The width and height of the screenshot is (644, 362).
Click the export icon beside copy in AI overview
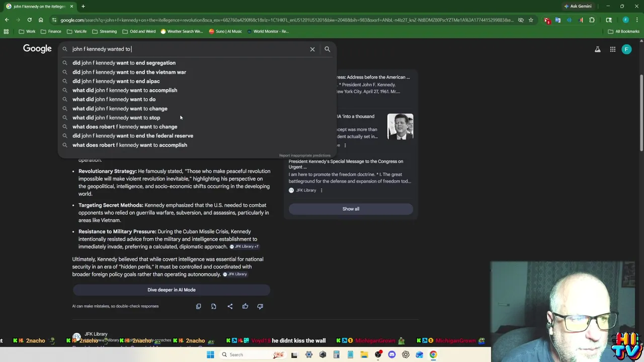pyautogui.click(x=213, y=306)
